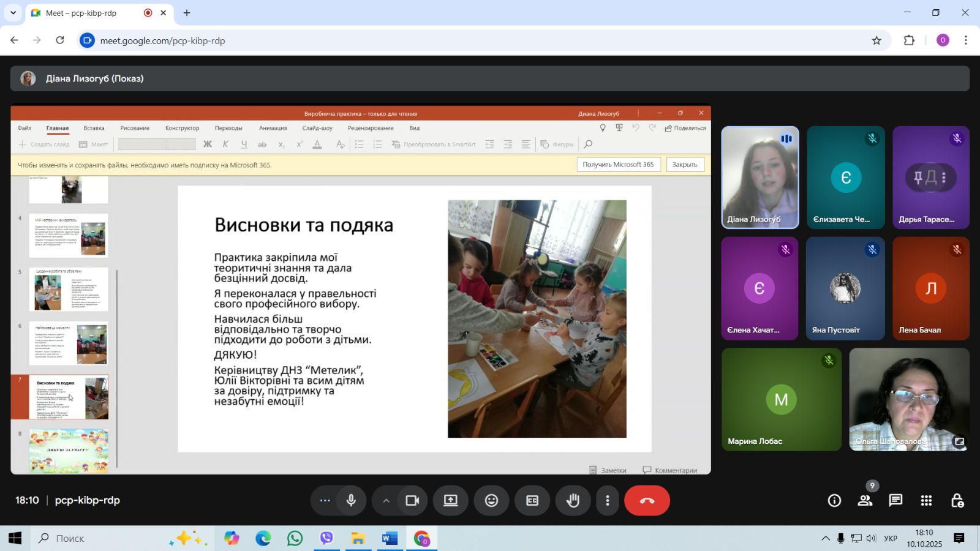The height and width of the screenshot is (551, 980).
Task: Open the Activities grid icon
Action: pos(926,501)
